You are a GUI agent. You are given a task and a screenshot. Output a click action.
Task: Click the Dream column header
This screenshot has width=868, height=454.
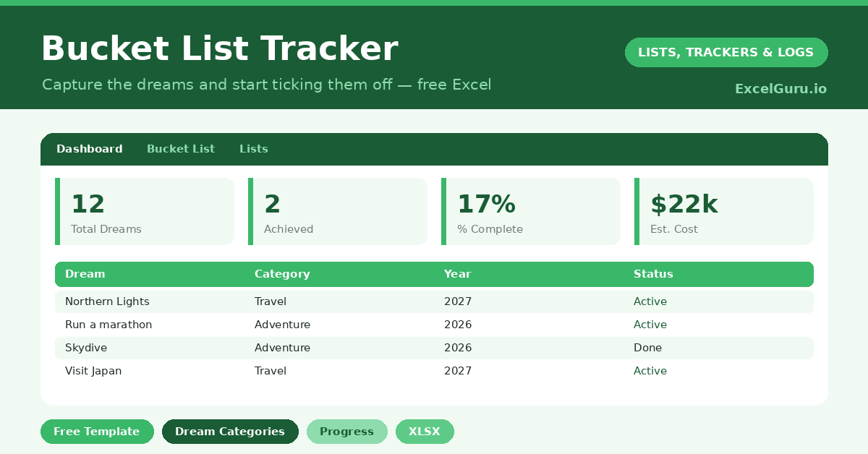coord(85,274)
